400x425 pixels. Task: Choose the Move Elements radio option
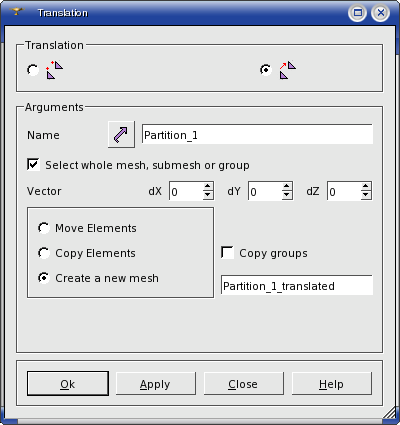pos(44,228)
